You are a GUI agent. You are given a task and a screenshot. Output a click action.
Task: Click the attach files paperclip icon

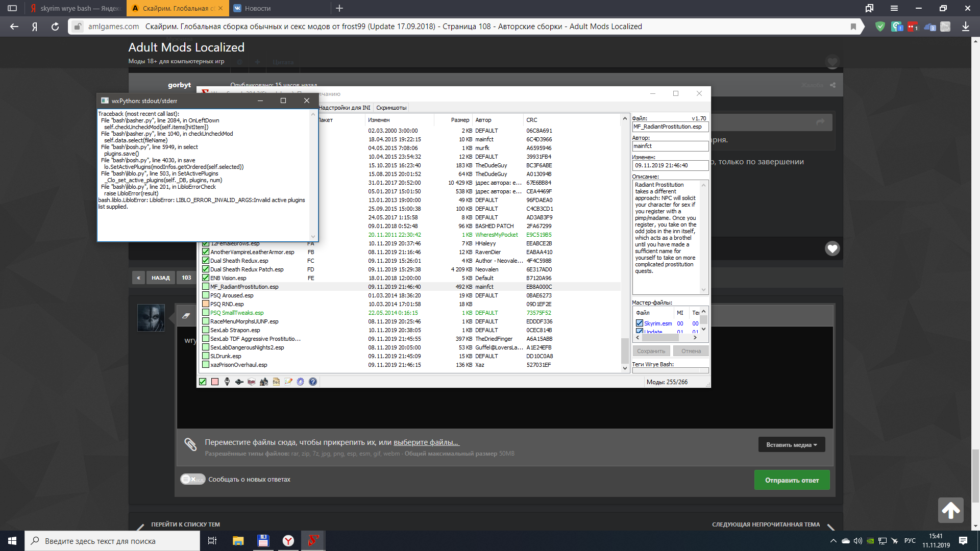click(x=190, y=444)
